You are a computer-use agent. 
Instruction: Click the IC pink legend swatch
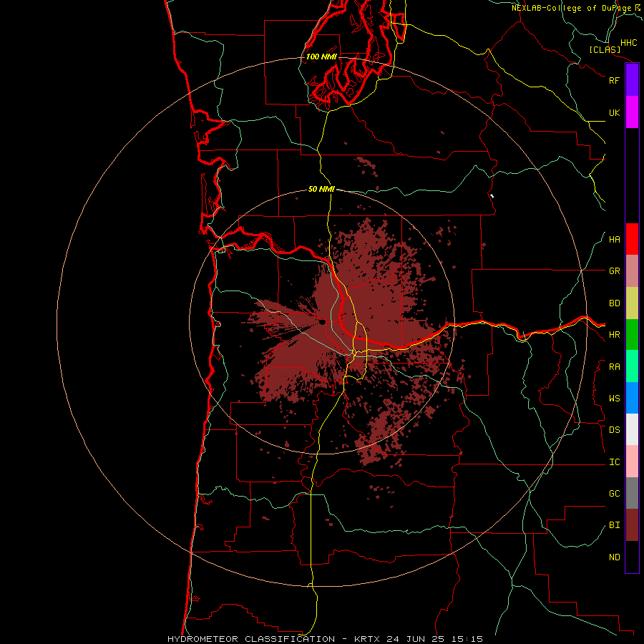click(632, 462)
